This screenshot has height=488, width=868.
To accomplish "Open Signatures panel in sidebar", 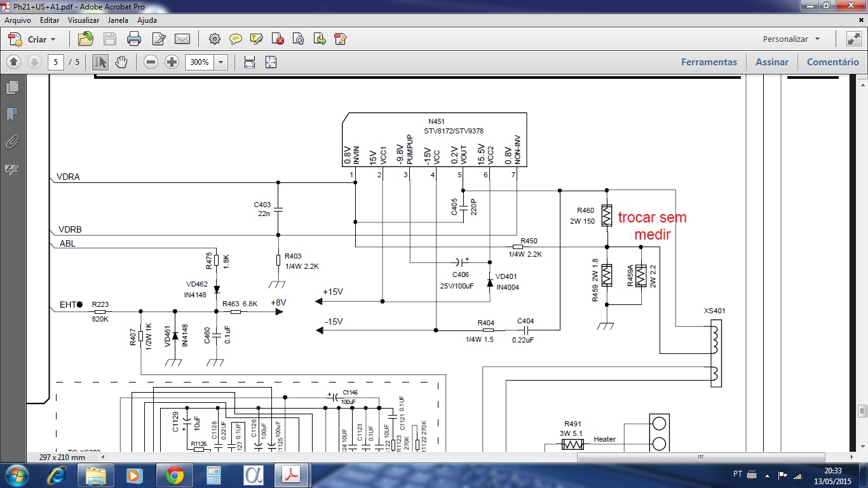I will (12, 169).
